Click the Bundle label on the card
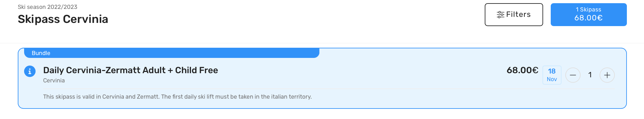The height and width of the screenshot is (119, 644). [41, 53]
